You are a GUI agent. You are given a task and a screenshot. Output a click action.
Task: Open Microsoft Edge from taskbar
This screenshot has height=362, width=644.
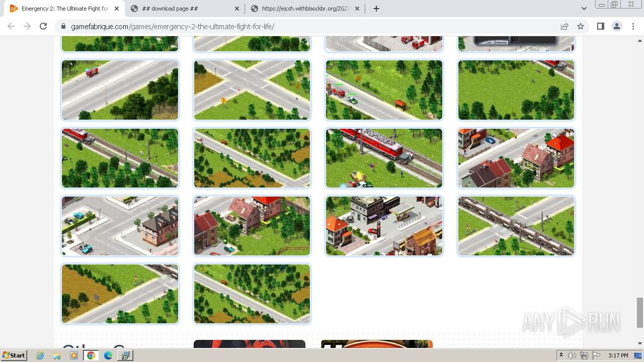click(108, 355)
